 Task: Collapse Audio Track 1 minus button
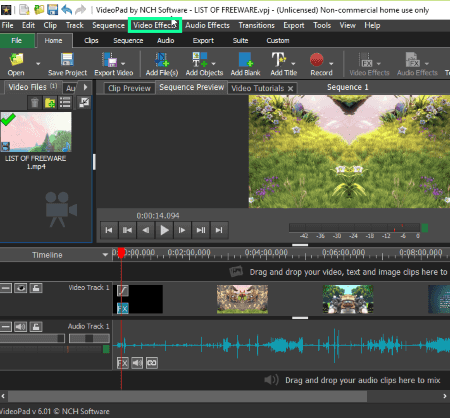6,327
